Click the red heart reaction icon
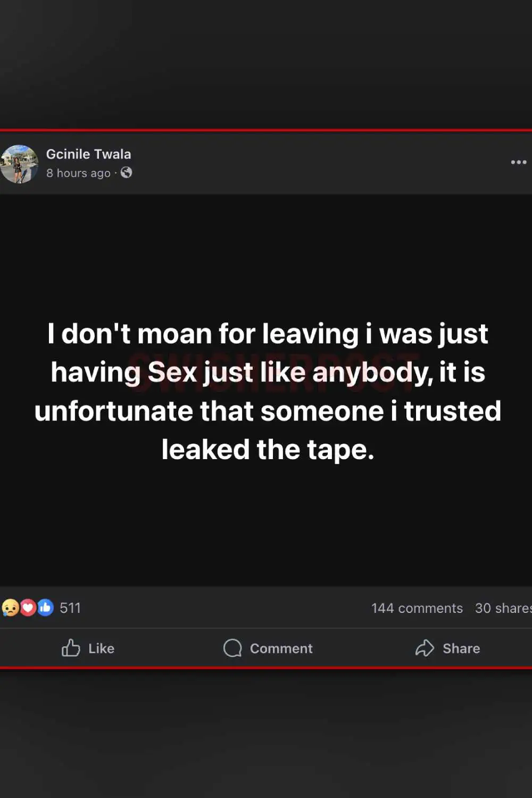Image resolution: width=532 pixels, height=798 pixels. [x=28, y=608]
